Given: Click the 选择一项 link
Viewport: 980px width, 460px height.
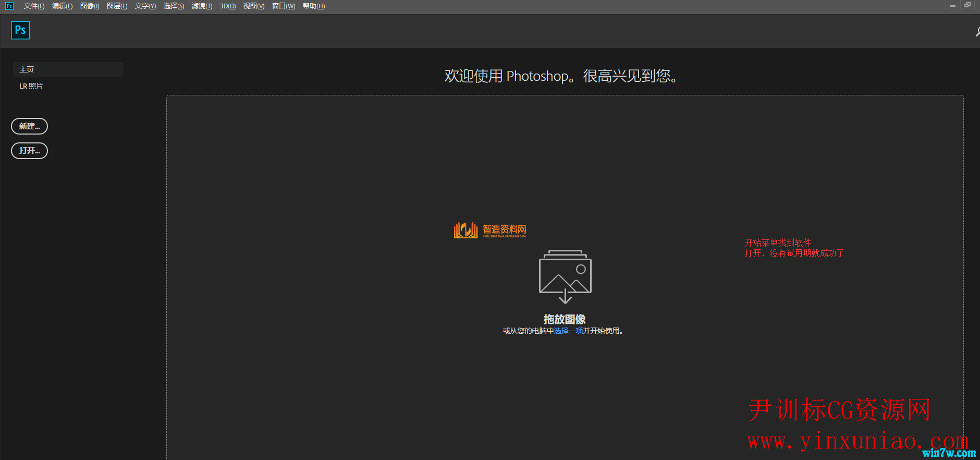Looking at the screenshot, I should point(568,331).
